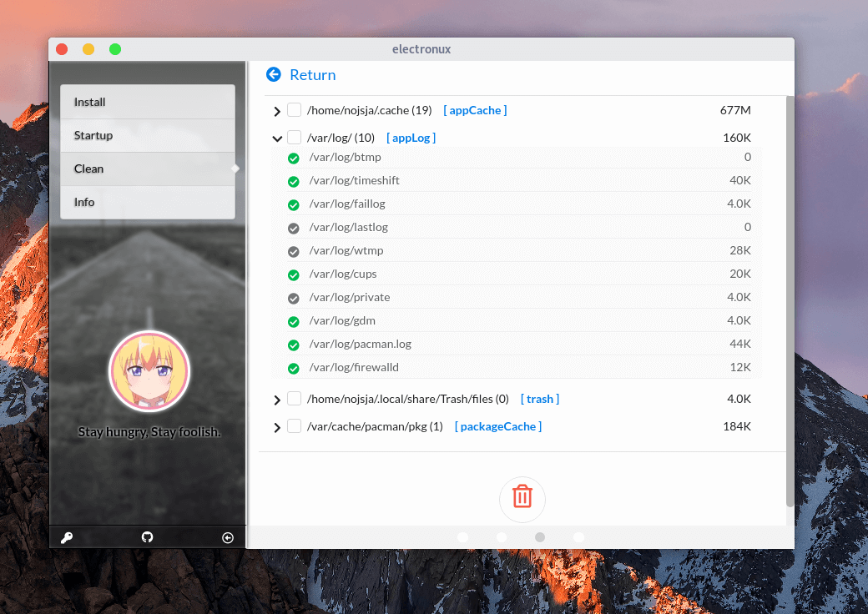Click the key icon in sidebar footer
The image size is (868, 614).
pos(67,537)
